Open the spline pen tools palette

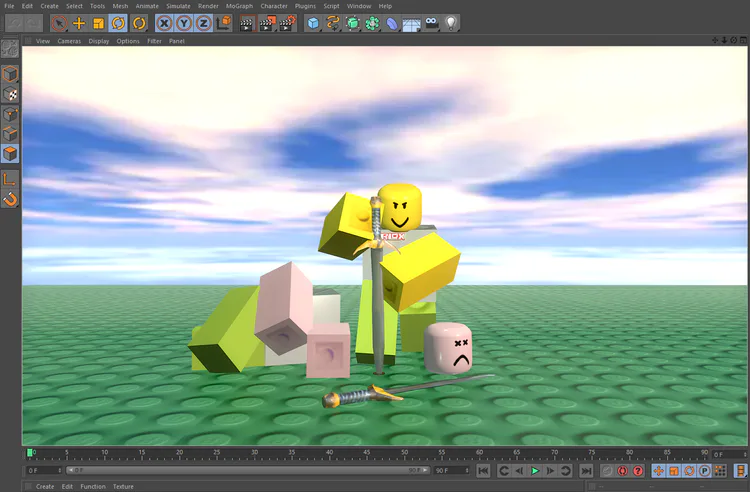pos(332,23)
